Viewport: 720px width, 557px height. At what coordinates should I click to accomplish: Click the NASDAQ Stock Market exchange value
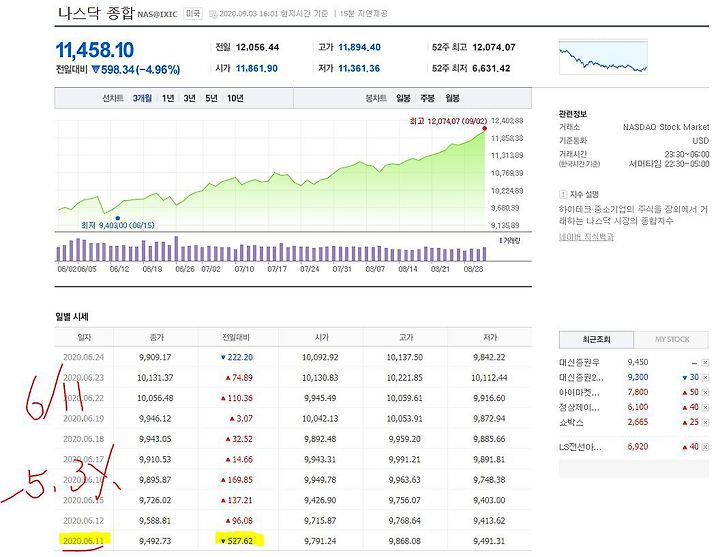(x=666, y=127)
